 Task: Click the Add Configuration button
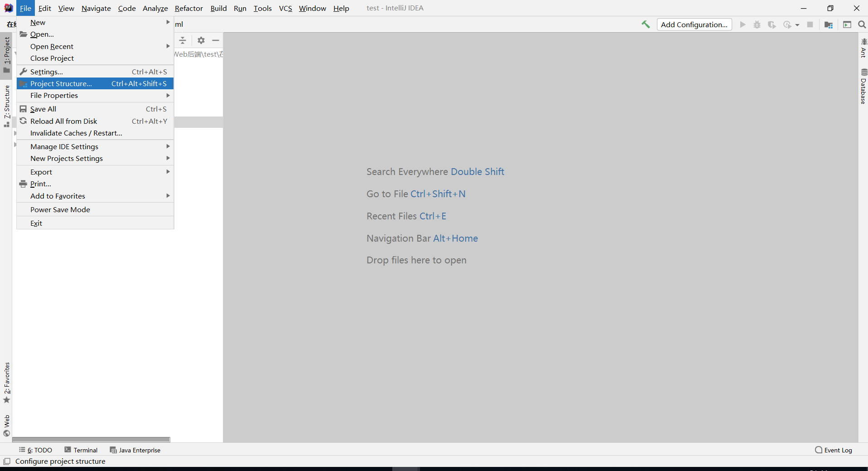tap(694, 24)
